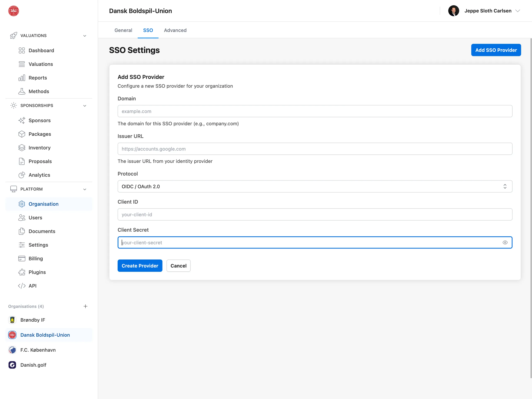Open Reports bar chart icon

[22, 78]
